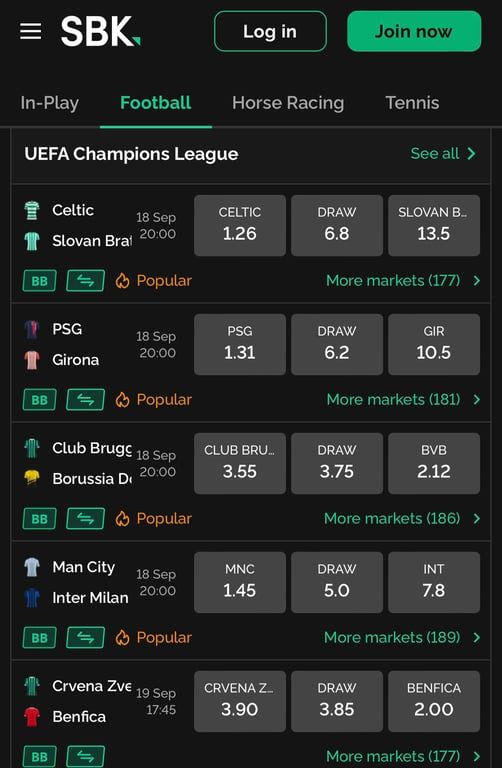Viewport: 502px width, 768px height.
Task: Switch to Horse Racing tab
Action: tap(288, 103)
